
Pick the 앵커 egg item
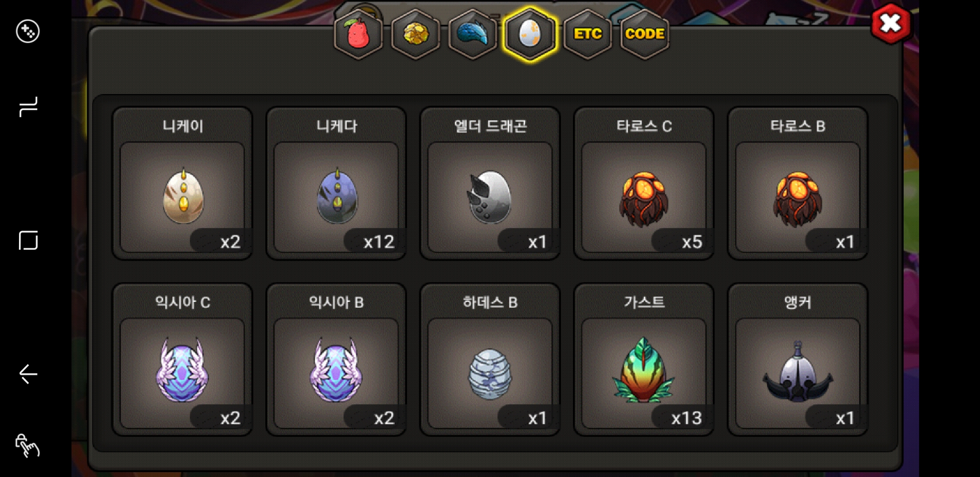pos(798,360)
